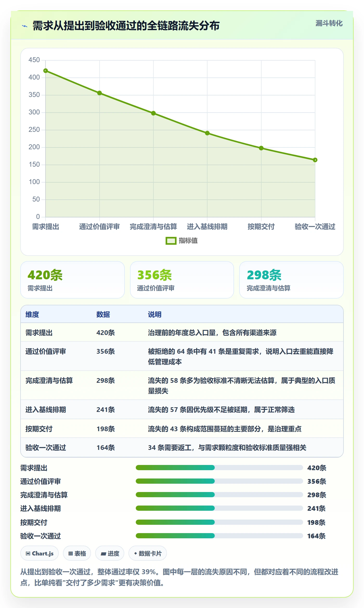Click the 数据卡片 tag chip
The height and width of the screenshot is (608, 364).
point(148,553)
